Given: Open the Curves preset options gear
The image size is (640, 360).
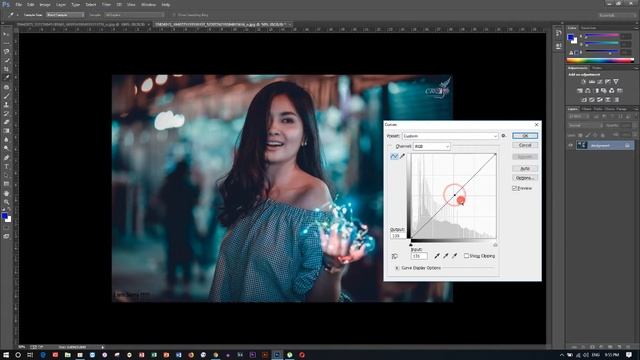Looking at the screenshot, I should click(503, 136).
